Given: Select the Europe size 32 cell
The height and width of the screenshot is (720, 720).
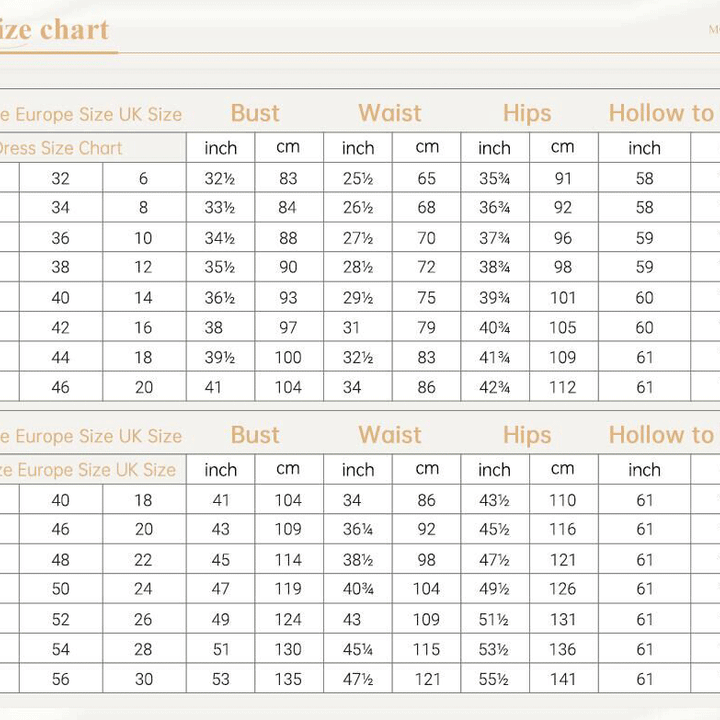Looking at the screenshot, I should [x=61, y=179].
